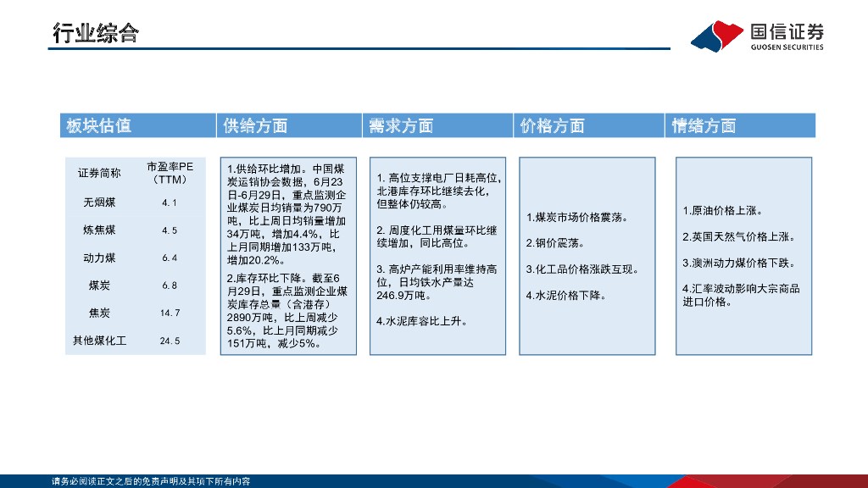The image size is (868, 488).
Task: Click the item 3.化工品价格涨跌互现
Action: pyautogui.click(x=582, y=269)
